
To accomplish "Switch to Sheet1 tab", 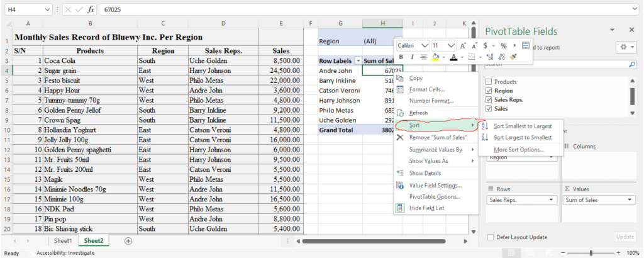I will pos(63,241).
